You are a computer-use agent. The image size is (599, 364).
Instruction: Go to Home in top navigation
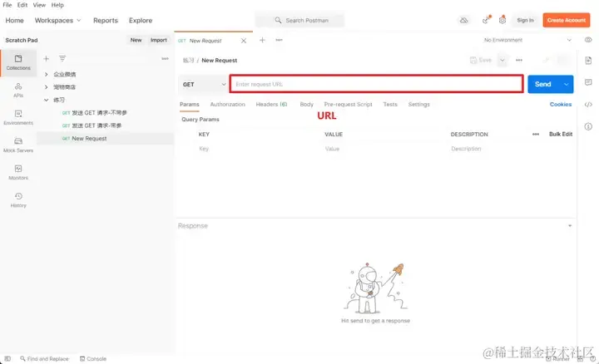[14, 20]
